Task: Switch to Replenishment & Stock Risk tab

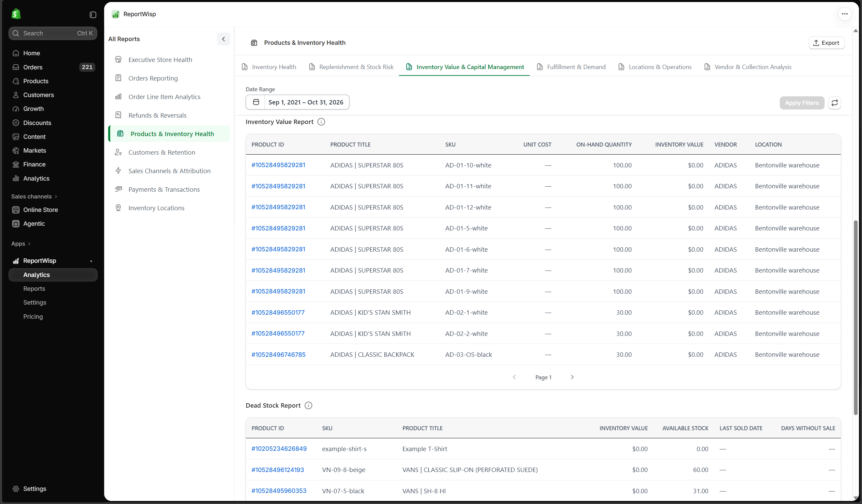Action: [x=351, y=67]
